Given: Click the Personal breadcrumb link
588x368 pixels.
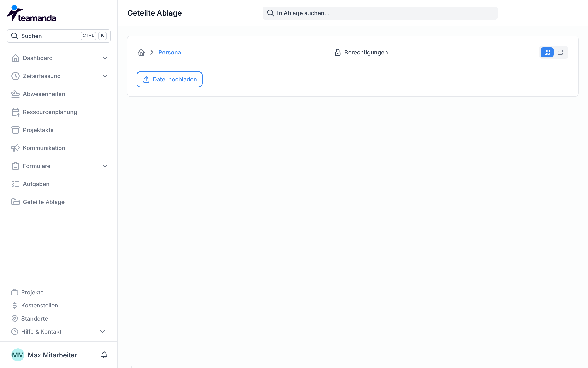Looking at the screenshot, I should (x=170, y=53).
